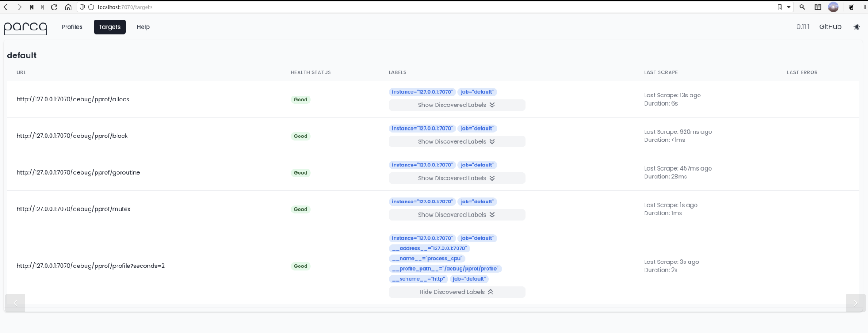868x333 pixels.
Task: Open the Help menu item
Action: click(143, 27)
